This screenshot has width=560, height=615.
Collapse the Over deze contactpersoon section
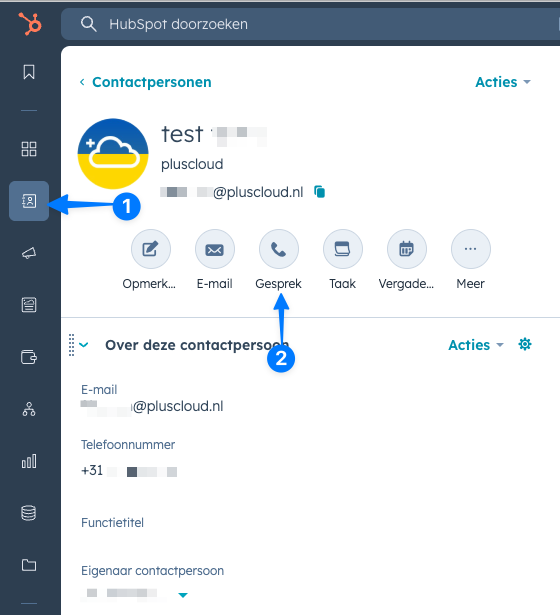pyautogui.click(x=84, y=345)
